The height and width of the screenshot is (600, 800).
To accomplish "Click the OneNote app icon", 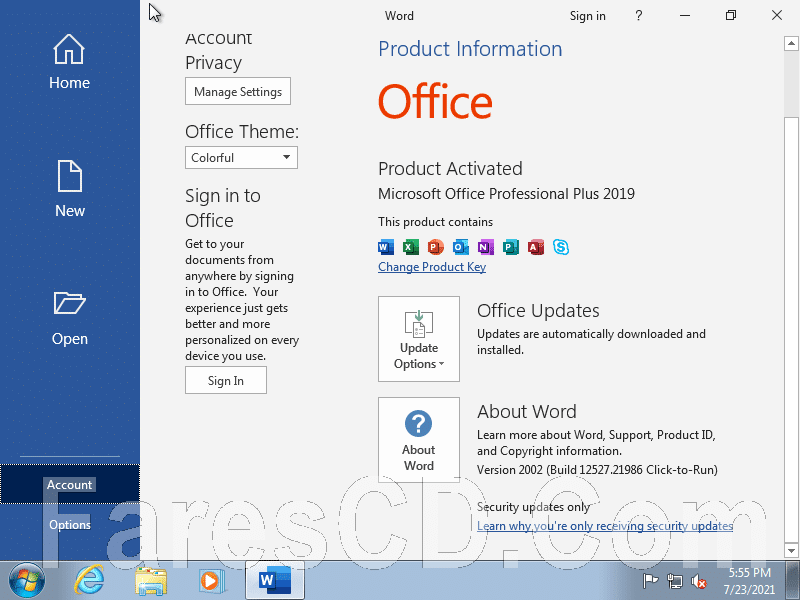I will click(485, 247).
